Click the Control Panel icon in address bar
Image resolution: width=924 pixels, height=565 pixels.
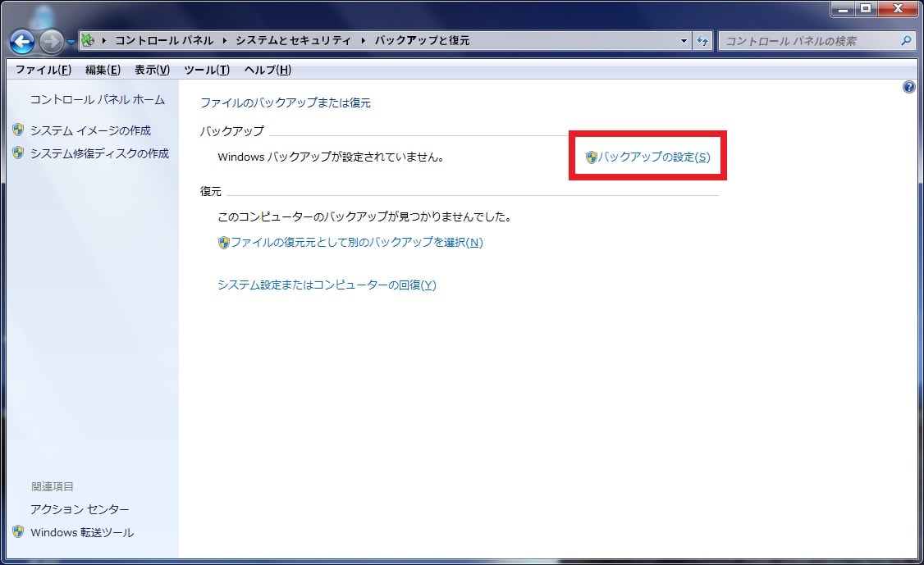click(88, 40)
